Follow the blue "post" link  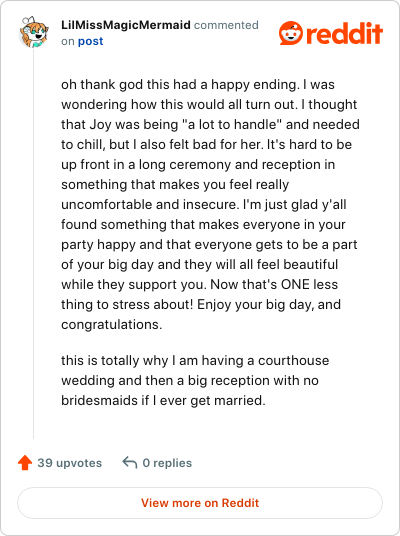click(x=90, y=41)
